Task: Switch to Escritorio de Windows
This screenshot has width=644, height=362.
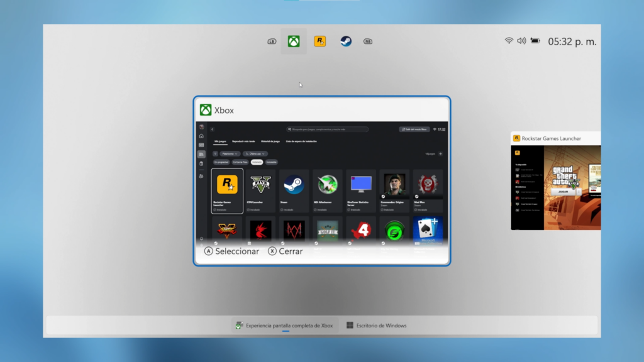Action: 377,326
